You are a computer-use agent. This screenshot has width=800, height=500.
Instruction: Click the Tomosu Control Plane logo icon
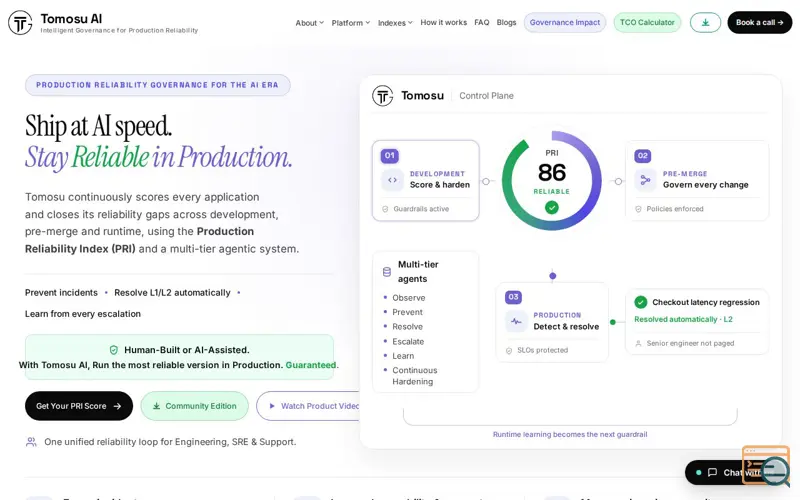pyautogui.click(x=382, y=95)
